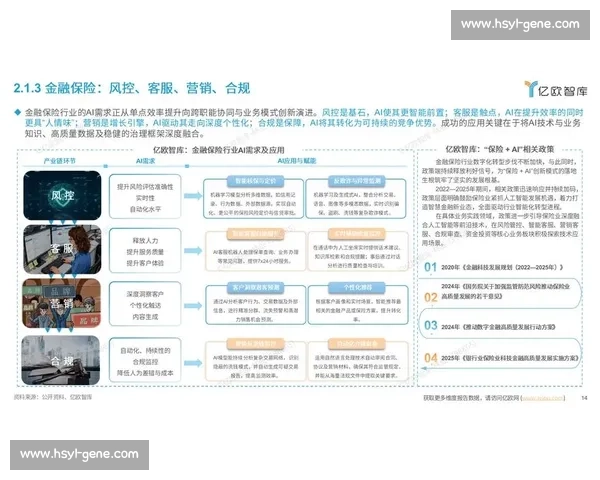Select the AI需求 column header
The width and height of the screenshot is (600, 480).
pyautogui.click(x=145, y=161)
